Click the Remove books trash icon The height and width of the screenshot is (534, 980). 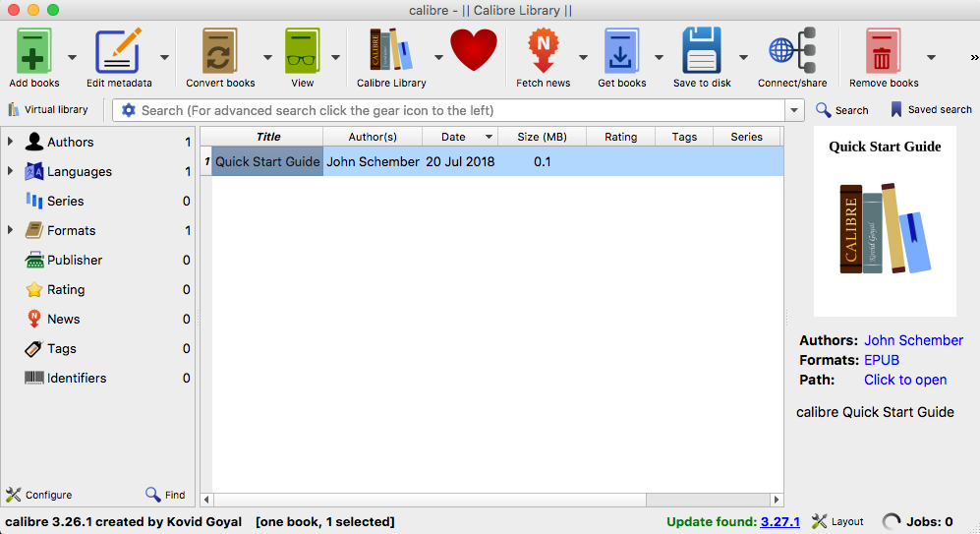884,50
